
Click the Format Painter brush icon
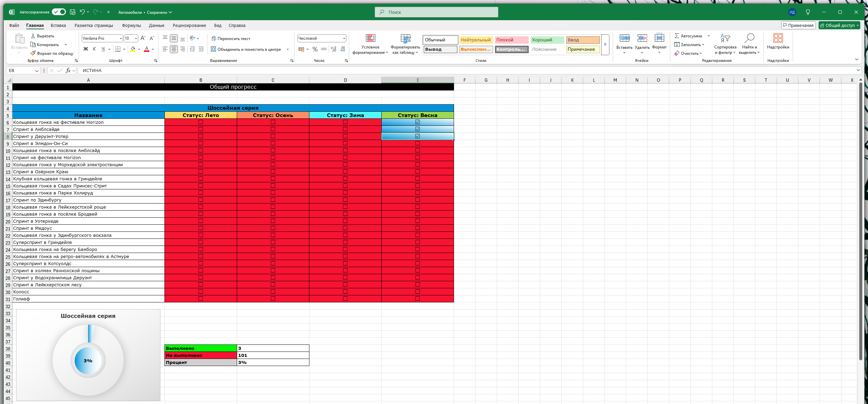(33, 53)
